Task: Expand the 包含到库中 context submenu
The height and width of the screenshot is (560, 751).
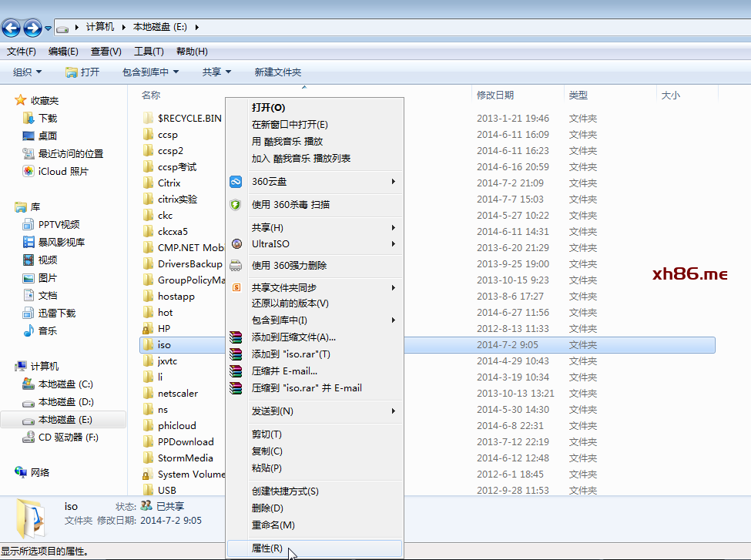Action: pyautogui.click(x=314, y=320)
